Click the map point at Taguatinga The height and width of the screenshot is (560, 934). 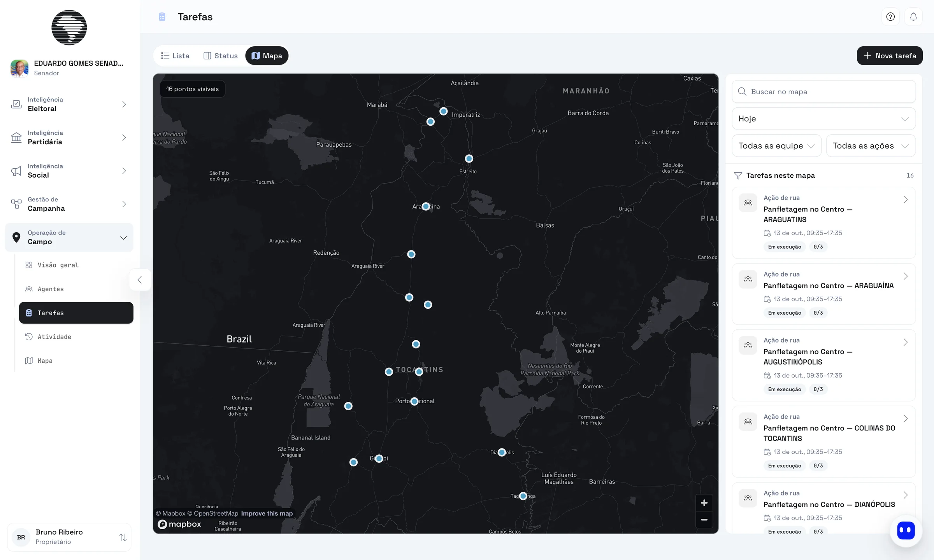click(x=523, y=496)
